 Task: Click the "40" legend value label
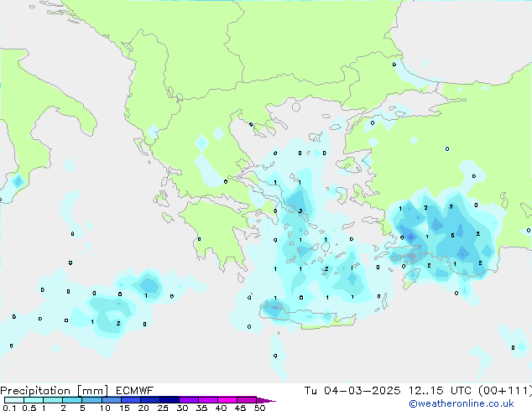(x=222, y=408)
